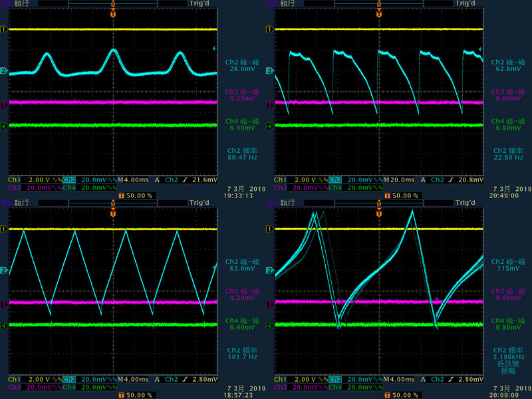Select the Ch2 peak-to-peak 62.8mV readout

508,65
